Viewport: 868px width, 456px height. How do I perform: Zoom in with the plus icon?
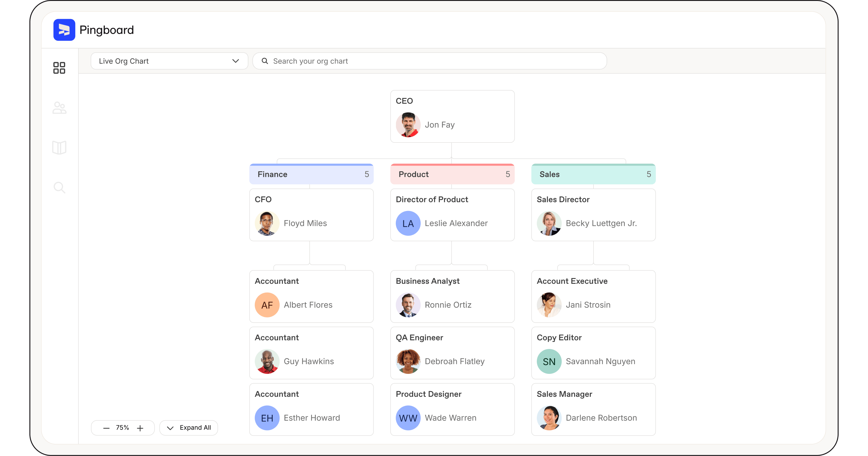tap(140, 428)
